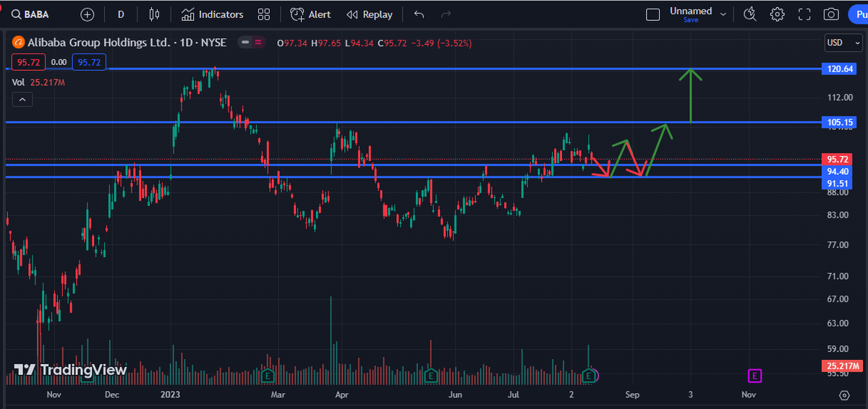Click Save under the Unnamed layout
868x409 pixels.
[x=691, y=20]
